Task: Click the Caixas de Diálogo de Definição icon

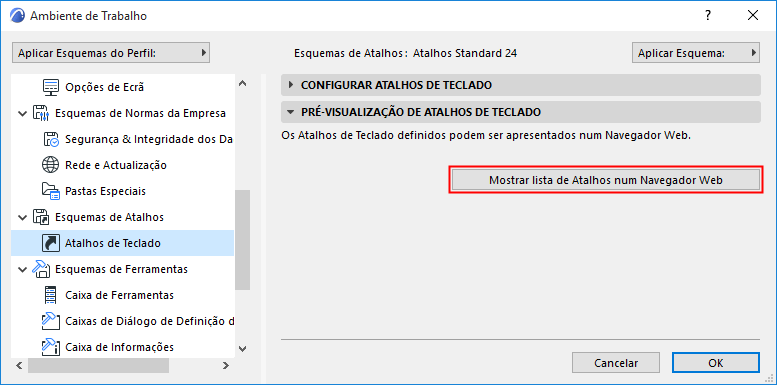Action: point(51,321)
